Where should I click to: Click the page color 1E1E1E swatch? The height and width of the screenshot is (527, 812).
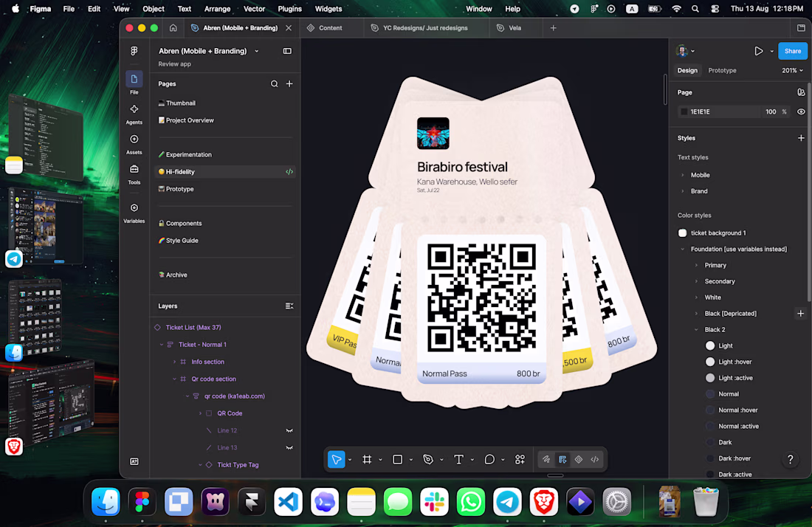[684, 111]
